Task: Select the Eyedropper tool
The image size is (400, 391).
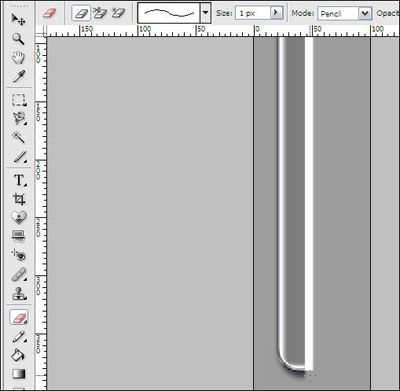Action: point(19,77)
